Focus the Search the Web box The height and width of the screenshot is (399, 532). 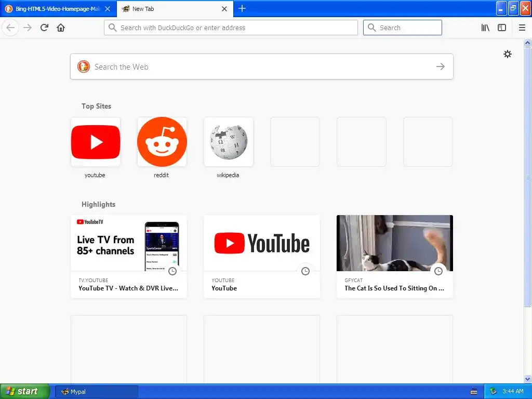(x=262, y=66)
